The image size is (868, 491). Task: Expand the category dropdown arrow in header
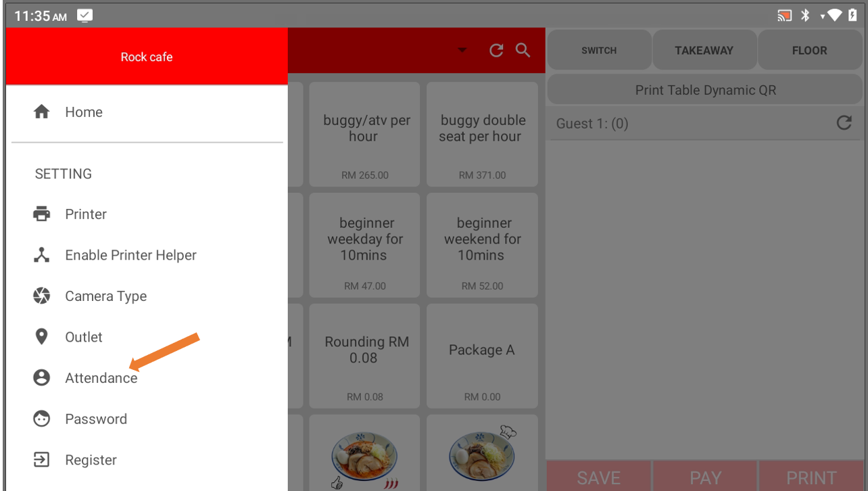(x=462, y=50)
